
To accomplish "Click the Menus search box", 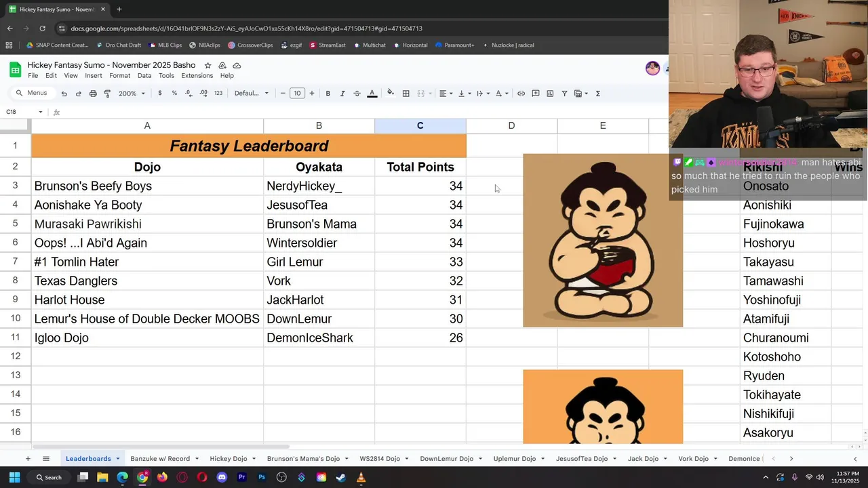I will (x=32, y=94).
